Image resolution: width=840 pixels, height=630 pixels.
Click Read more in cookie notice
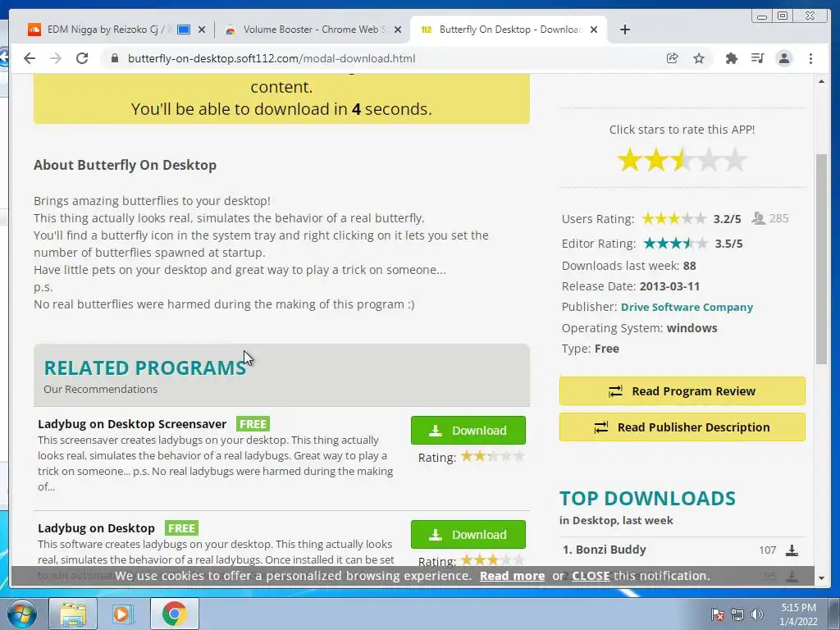(x=512, y=576)
